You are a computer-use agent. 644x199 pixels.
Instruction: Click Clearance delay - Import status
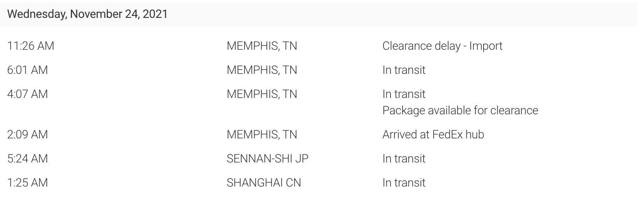442,46
